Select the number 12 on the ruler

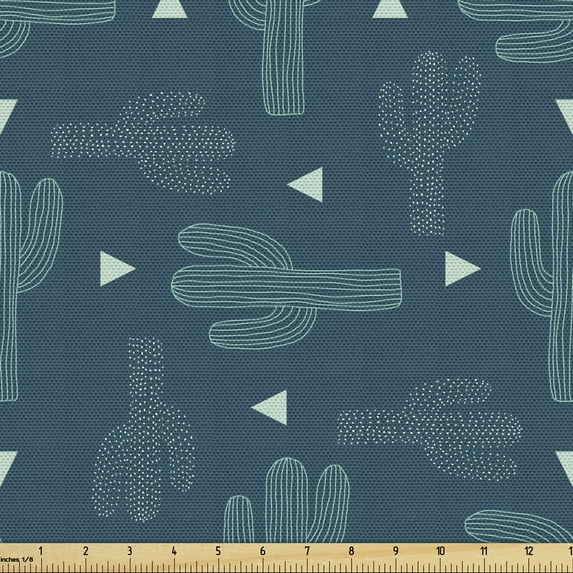[529, 551]
